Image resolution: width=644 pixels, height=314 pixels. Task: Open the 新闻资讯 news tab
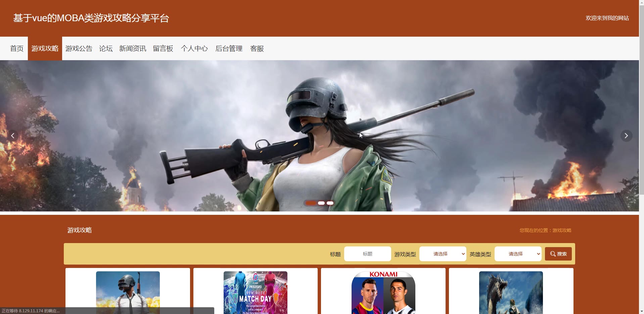[133, 48]
